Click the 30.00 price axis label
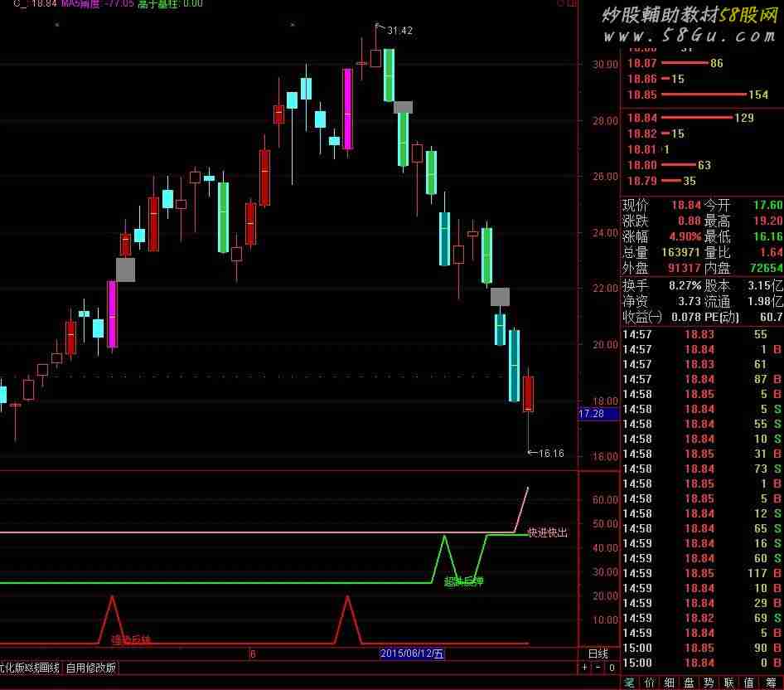This screenshot has height=690, width=784. 605,64
